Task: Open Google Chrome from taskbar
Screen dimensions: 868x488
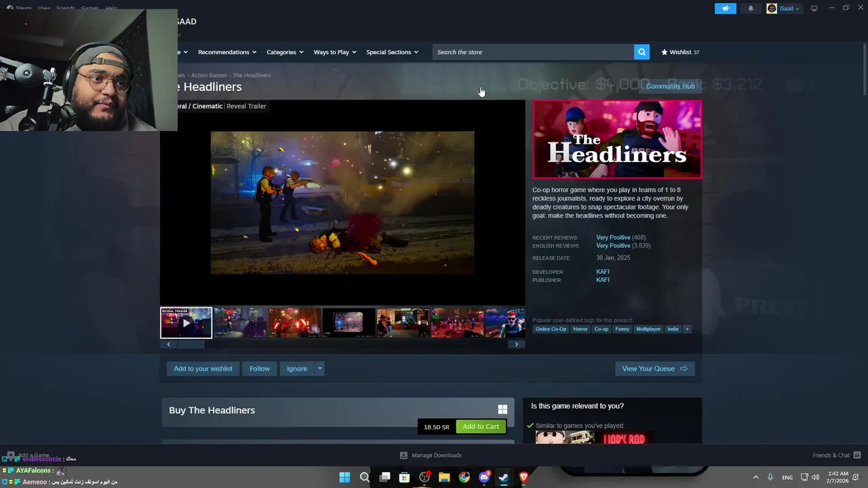Action: coord(464,477)
